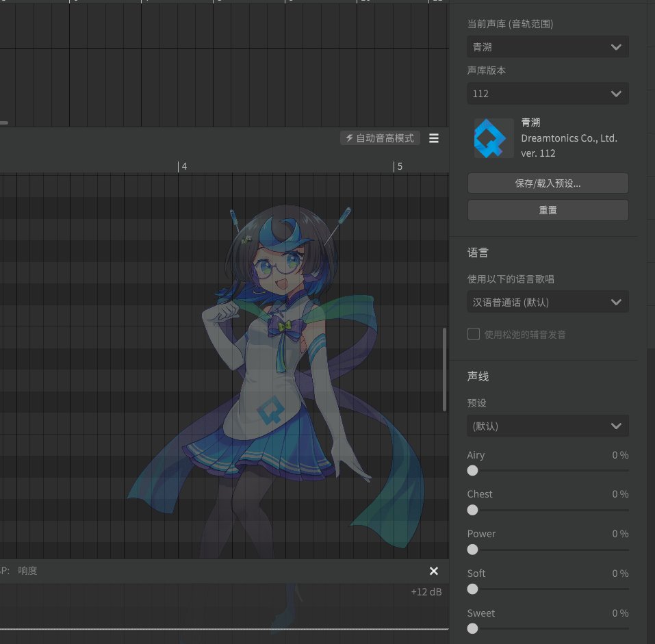Viewport: 655px width, 644px height.
Task: Click the +12 dB label
Action: [426, 592]
